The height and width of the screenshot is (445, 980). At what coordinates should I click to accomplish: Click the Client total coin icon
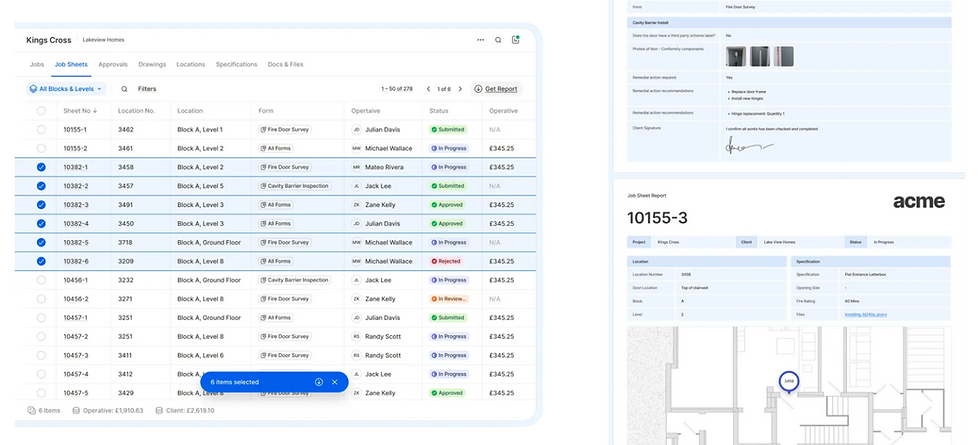(x=159, y=411)
